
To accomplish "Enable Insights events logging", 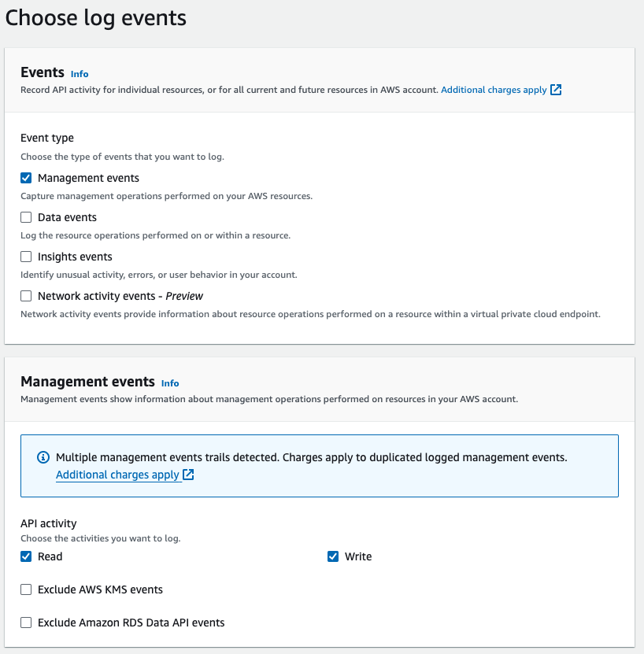I will click(26, 257).
